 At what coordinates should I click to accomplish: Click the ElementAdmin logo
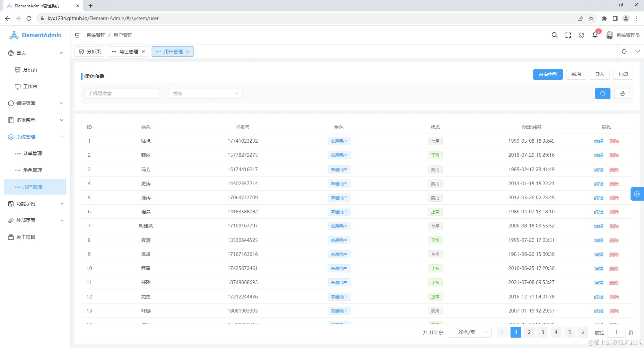(x=36, y=35)
